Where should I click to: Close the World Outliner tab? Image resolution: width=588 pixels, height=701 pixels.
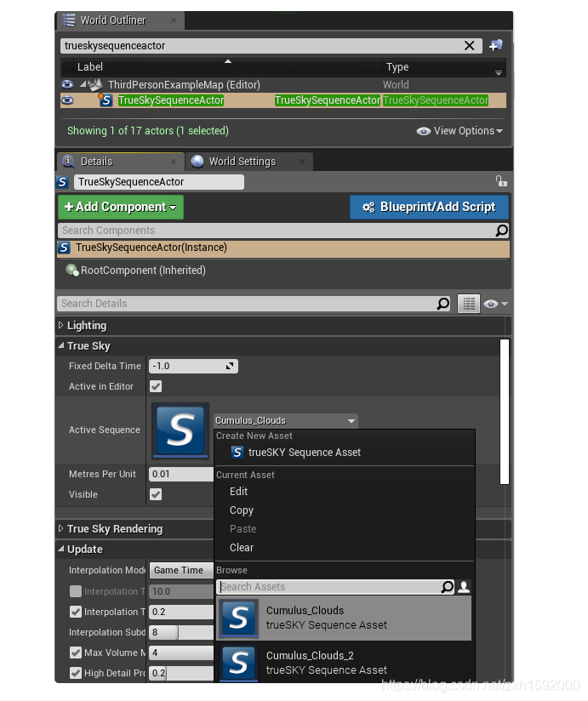click(174, 20)
